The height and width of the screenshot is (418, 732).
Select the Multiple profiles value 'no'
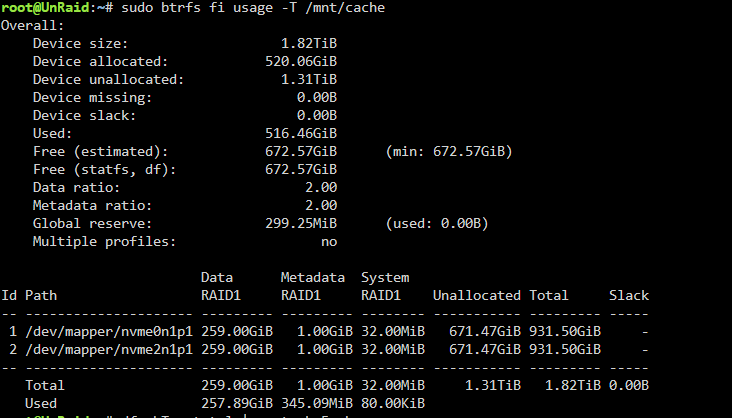[329, 242]
